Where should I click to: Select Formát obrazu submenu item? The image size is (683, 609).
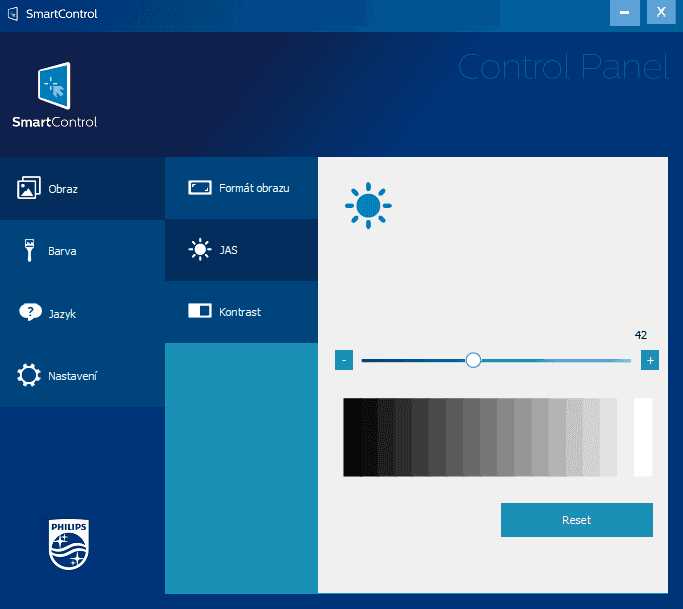click(x=241, y=188)
